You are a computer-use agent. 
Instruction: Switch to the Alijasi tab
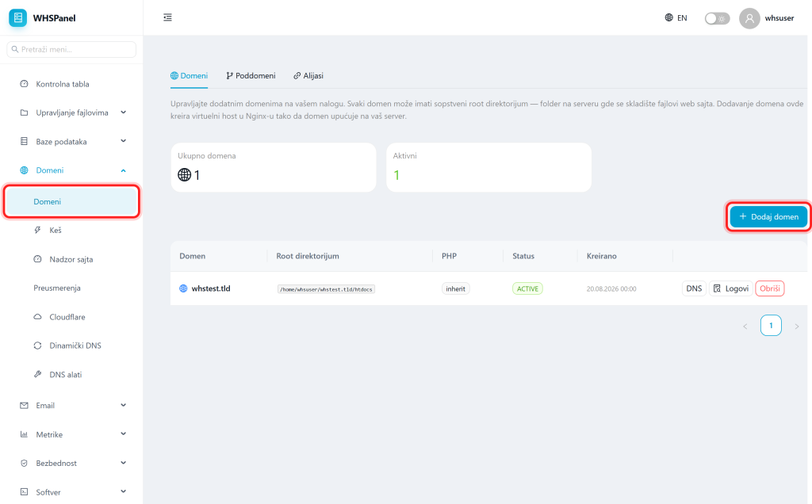(x=308, y=75)
